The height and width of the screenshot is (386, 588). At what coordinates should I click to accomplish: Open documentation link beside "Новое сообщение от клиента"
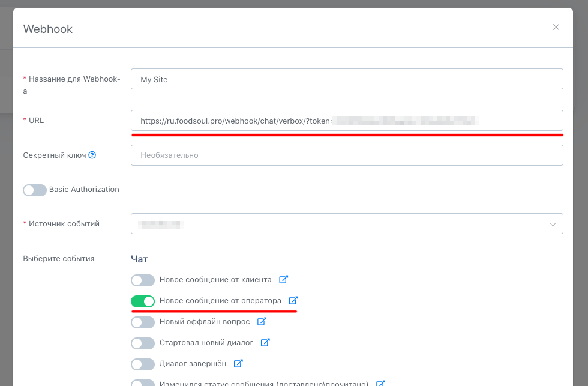[x=284, y=279]
